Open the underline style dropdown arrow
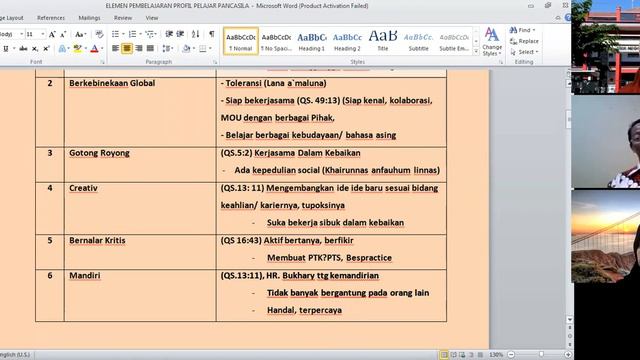640x360 pixels. point(14,49)
